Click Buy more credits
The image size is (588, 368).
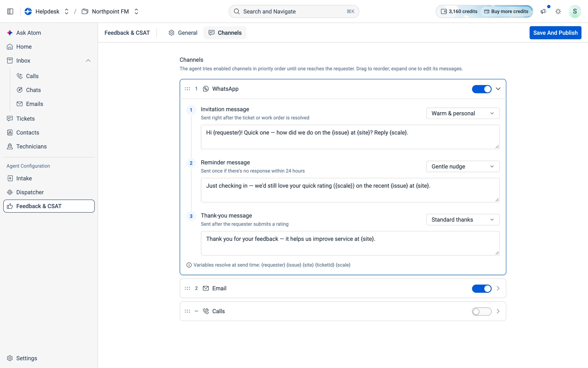(x=506, y=11)
